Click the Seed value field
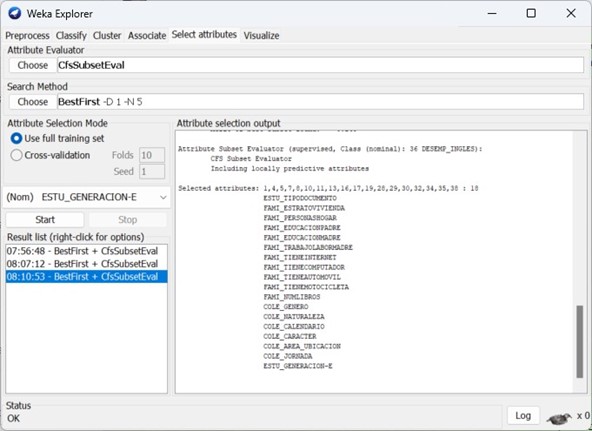 152,172
